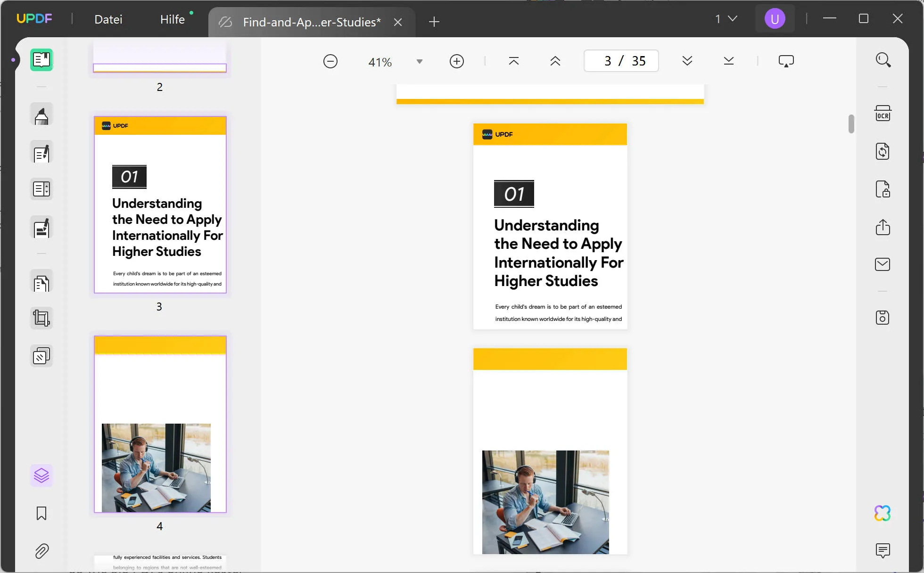
Task: Share the file via upload icon
Action: (883, 227)
